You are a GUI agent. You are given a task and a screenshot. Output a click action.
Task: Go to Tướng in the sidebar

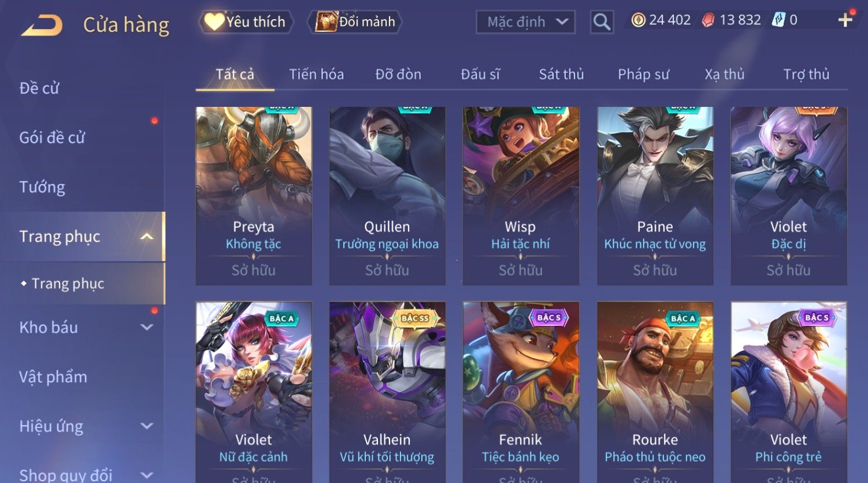[42, 187]
